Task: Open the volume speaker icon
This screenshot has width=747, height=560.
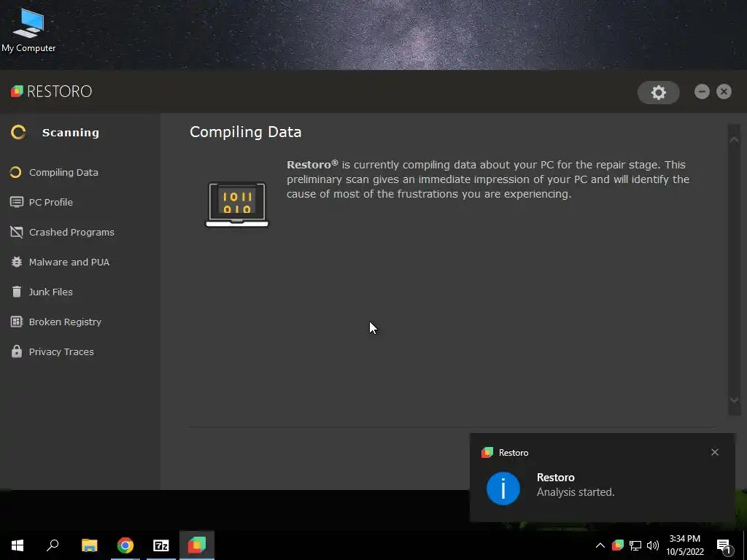Action: click(653, 545)
